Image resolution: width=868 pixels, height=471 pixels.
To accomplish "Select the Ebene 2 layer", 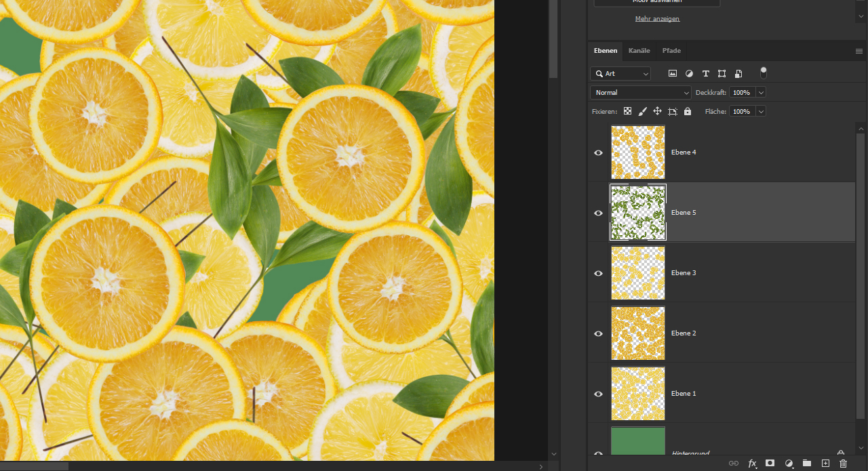I will pos(684,333).
